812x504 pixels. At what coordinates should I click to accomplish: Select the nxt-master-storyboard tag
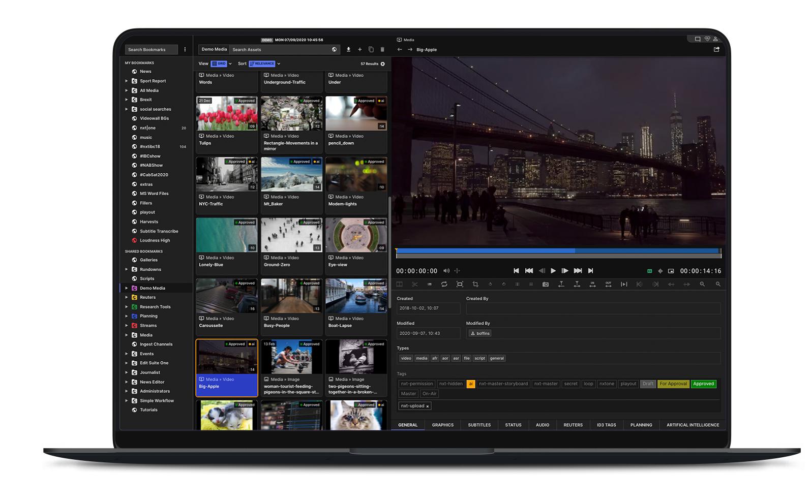click(x=503, y=384)
